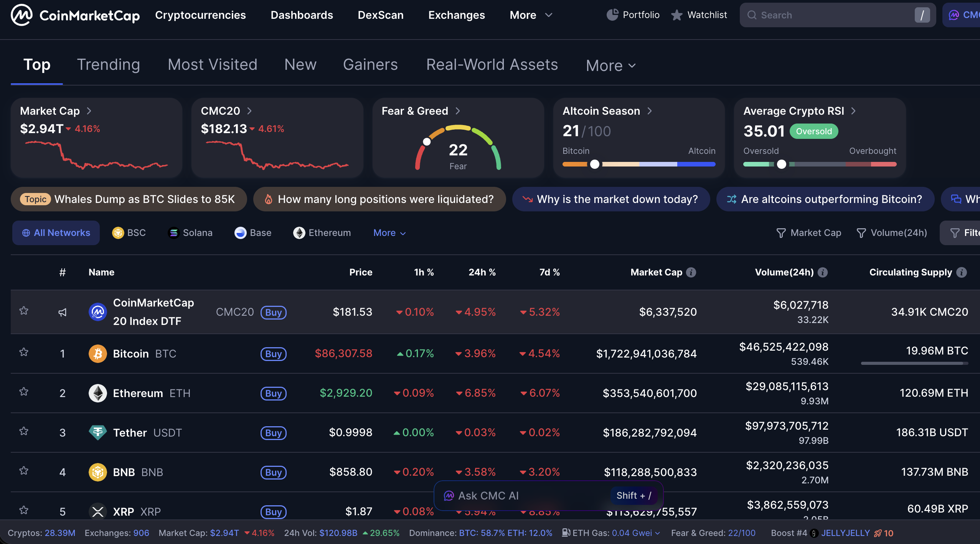Click the CoinMarketCap logo icon

(x=21, y=15)
